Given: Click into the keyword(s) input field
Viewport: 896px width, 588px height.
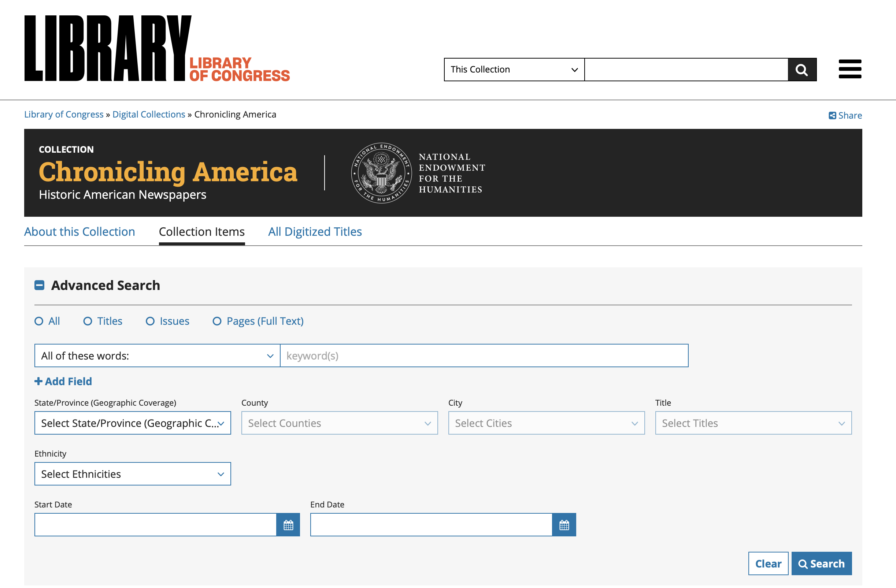Looking at the screenshot, I should (484, 356).
